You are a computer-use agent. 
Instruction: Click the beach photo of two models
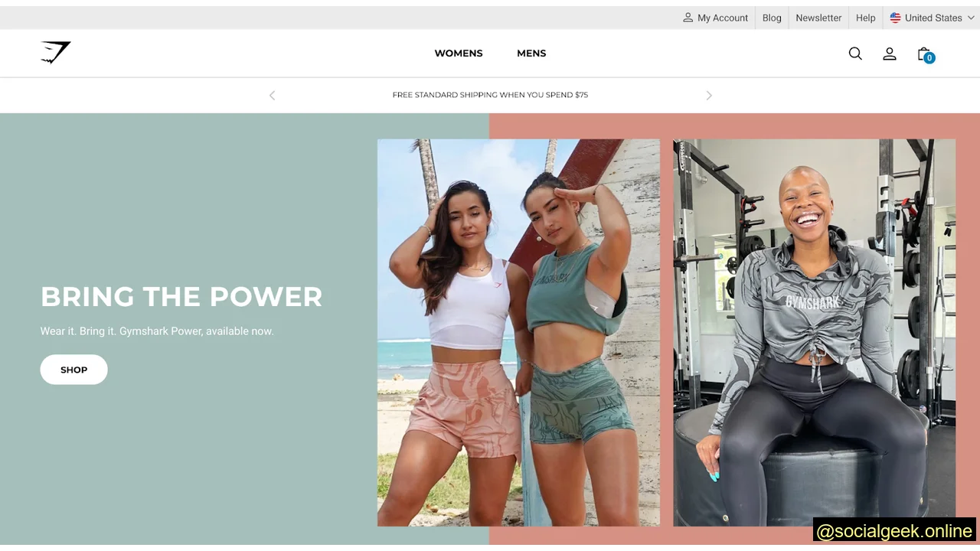518,332
